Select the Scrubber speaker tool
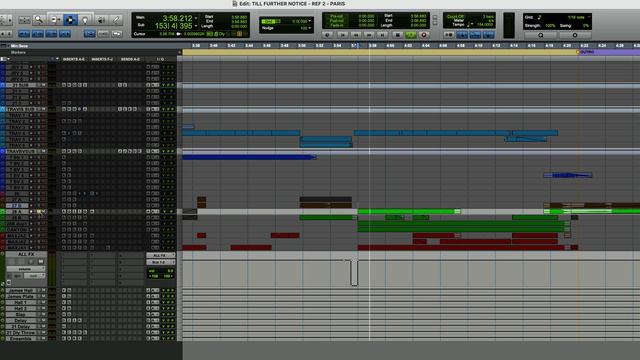 101,19
